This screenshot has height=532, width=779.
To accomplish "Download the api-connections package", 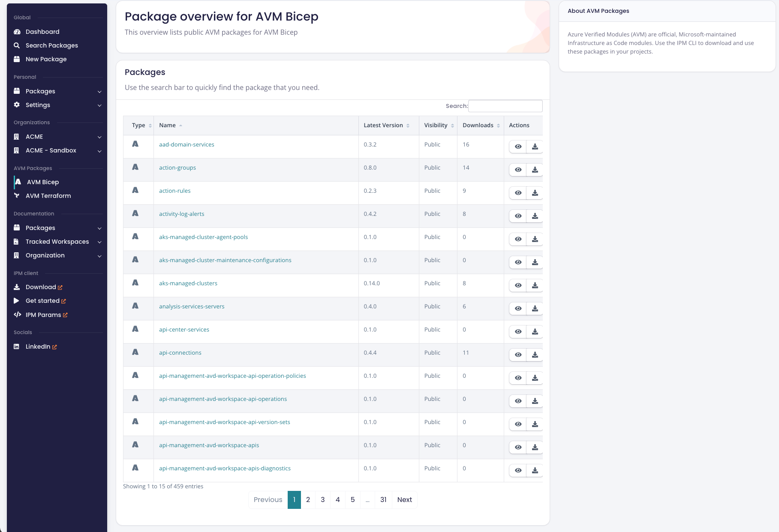I will point(535,355).
